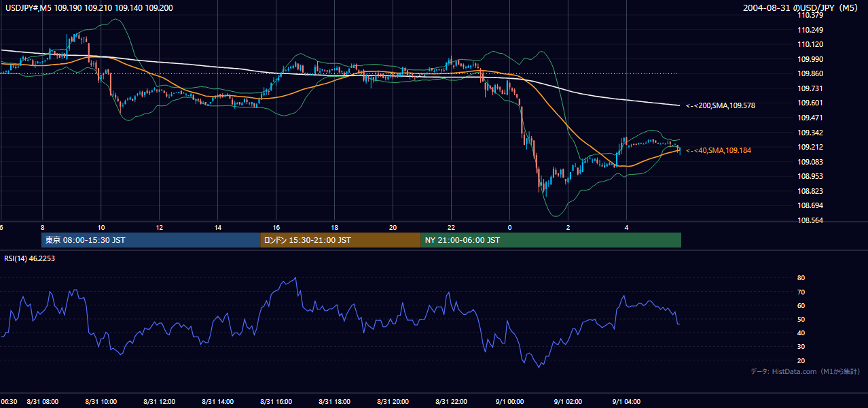This screenshot has width=868, height=408.
Task: Click the RSI 60 level label
Action: tap(801, 305)
